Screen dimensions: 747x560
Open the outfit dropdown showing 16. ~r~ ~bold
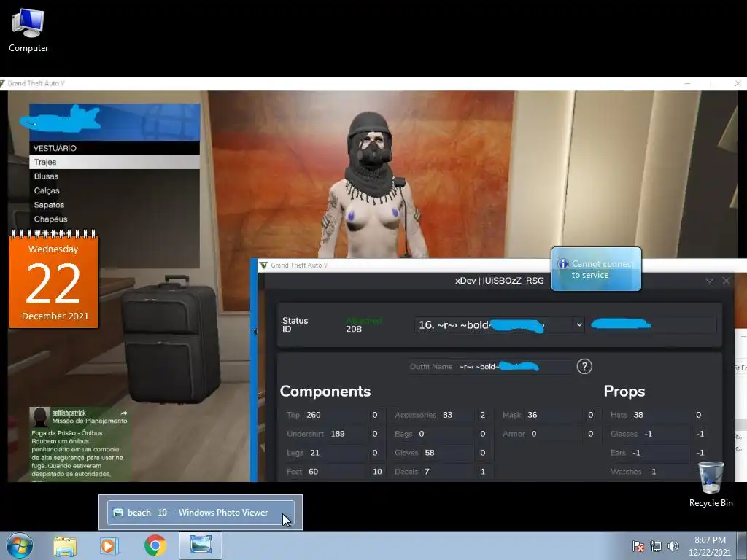[x=499, y=324]
